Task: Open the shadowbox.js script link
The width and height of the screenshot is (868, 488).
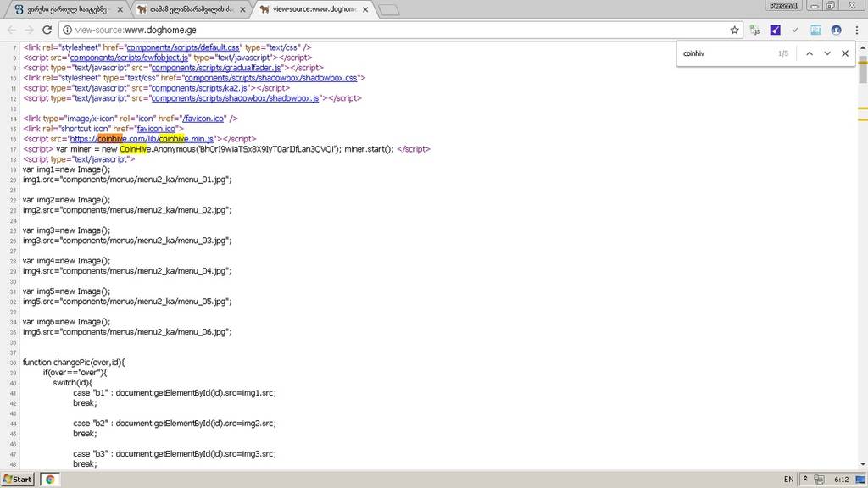Action: pyautogui.click(x=236, y=98)
